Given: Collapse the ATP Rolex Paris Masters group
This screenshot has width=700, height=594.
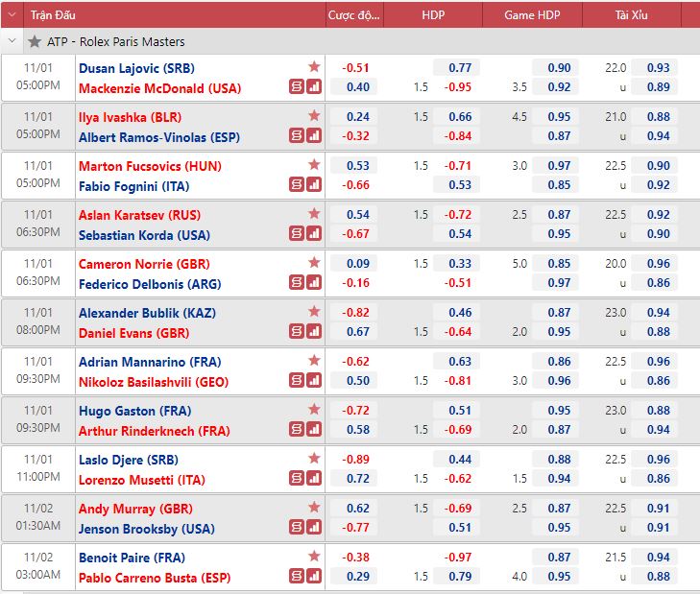Looking at the screenshot, I should coord(12,41).
